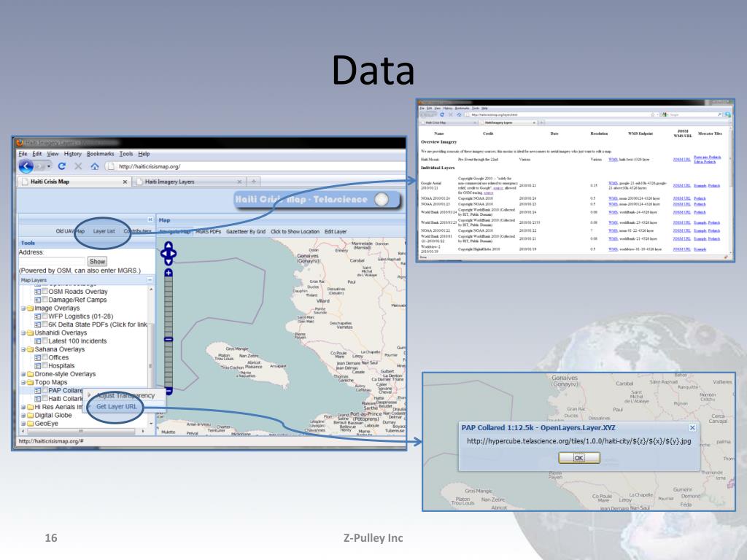Switch to the Haiti Imagery Layers tab

[x=189, y=182]
